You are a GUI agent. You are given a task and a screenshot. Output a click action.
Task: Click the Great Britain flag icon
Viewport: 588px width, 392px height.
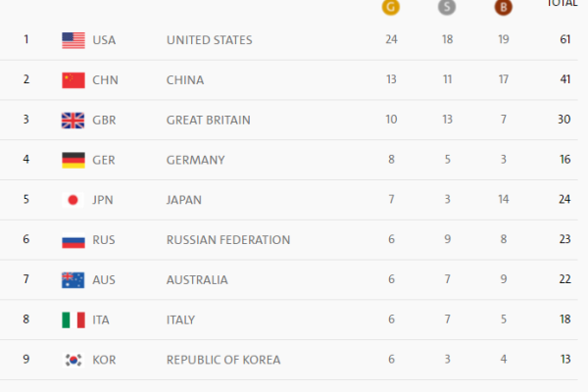(x=73, y=121)
